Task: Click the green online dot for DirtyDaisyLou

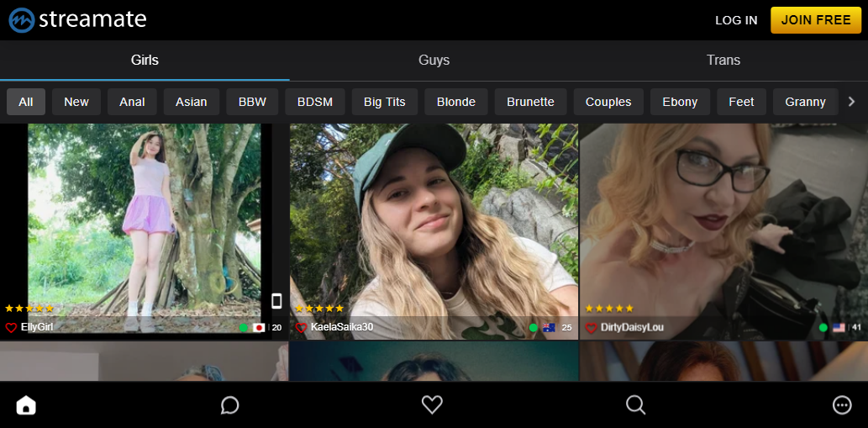Action: pyautogui.click(x=823, y=328)
